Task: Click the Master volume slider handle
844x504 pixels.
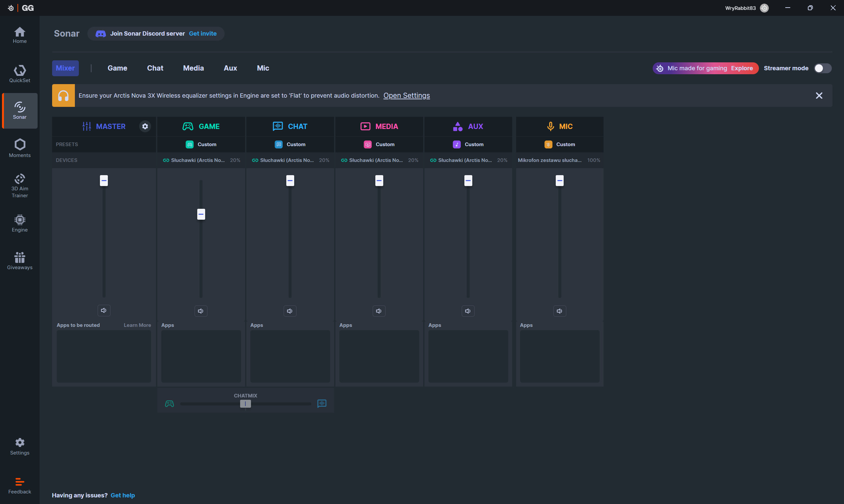Action: coord(104,181)
